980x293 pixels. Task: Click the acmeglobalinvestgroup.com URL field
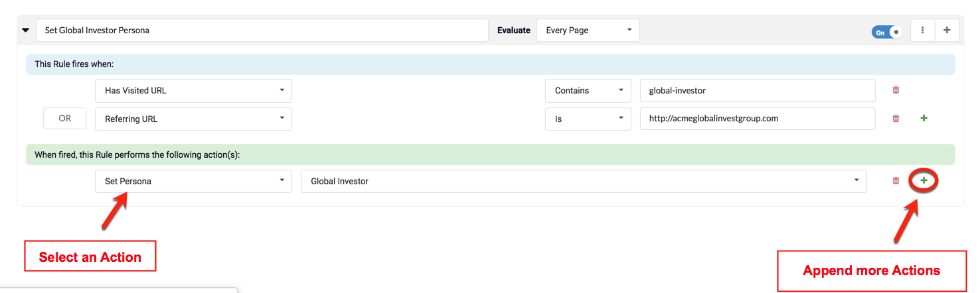(757, 119)
